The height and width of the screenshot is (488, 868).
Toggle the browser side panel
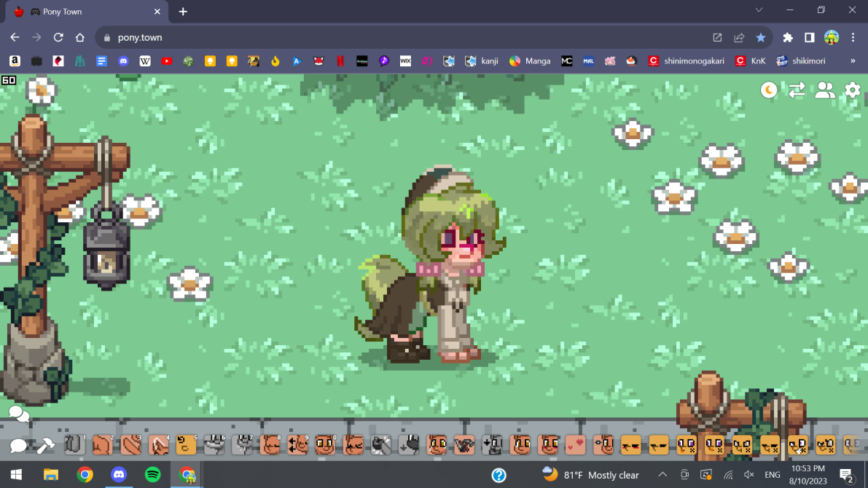[x=809, y=38]
